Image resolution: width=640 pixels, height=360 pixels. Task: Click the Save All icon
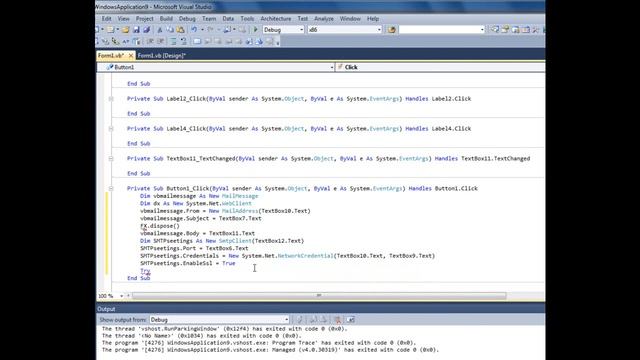pos(147,30)
